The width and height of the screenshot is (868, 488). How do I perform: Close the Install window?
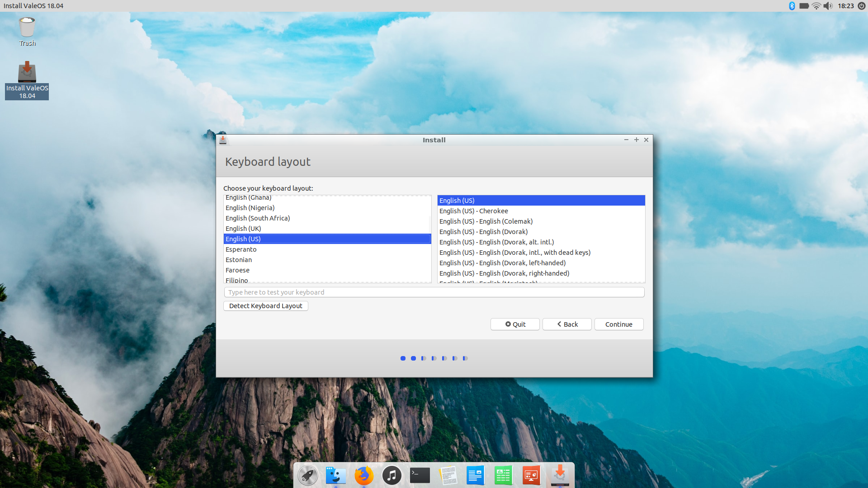pyautogui.click(x=646, y=140)
